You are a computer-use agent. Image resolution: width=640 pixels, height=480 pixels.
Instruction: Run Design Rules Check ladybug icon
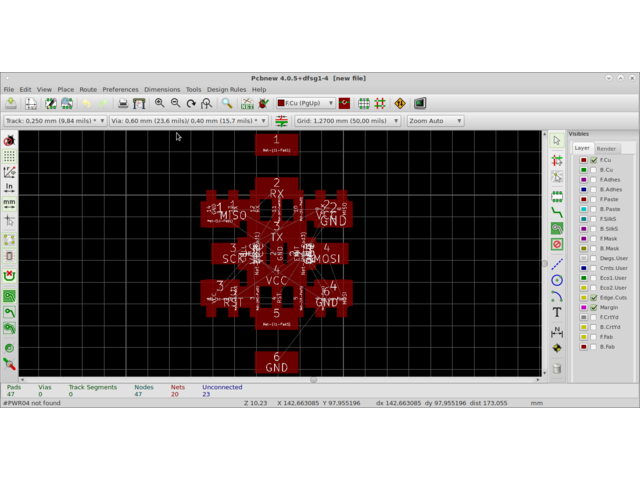[264, 104]
